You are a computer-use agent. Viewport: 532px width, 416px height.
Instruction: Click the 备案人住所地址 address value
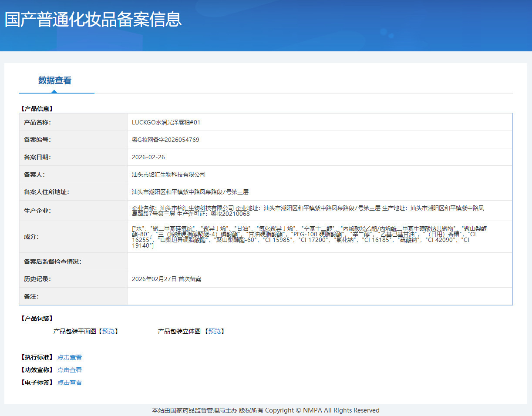[x=190, y=192]
